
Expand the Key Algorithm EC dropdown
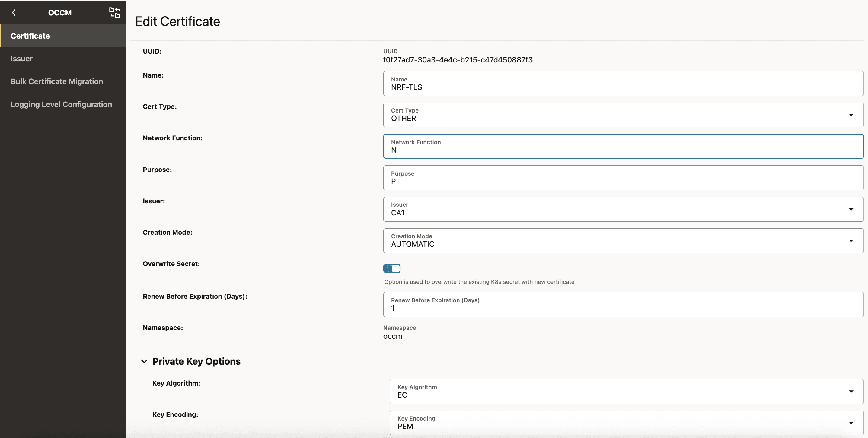[x=851, y=391]
